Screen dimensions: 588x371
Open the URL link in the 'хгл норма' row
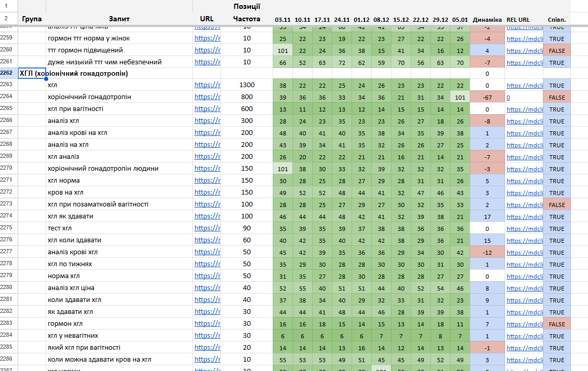(207, 181)
